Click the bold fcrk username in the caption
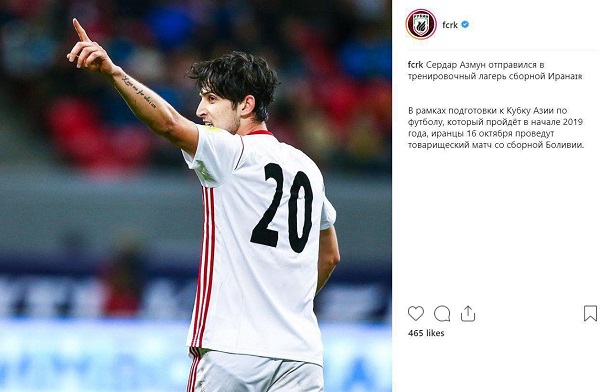Viewport: 600px width, 392px height. pos(416,65)
